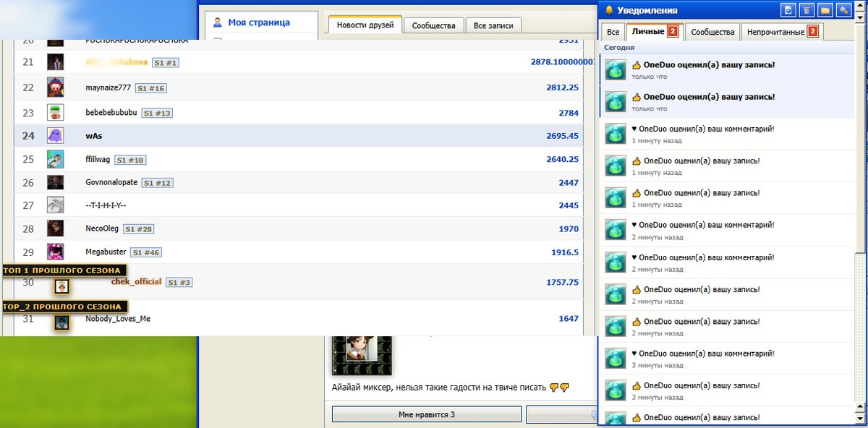868x428 pixels.
Task: Click the S1 #28 badge next to NecoOleg
Action: (x=138, y=229)
